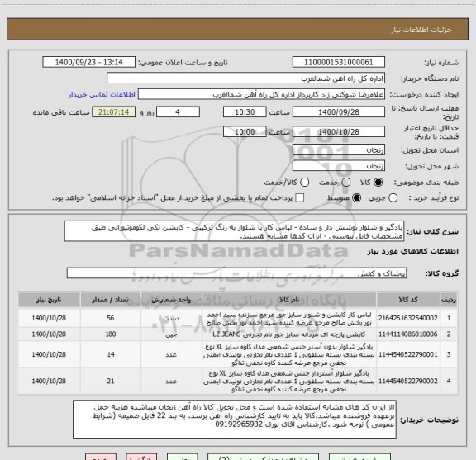Select the کالا/خدمت radio button
Viewport: 476px width, 460px height.
pos(304,183)
